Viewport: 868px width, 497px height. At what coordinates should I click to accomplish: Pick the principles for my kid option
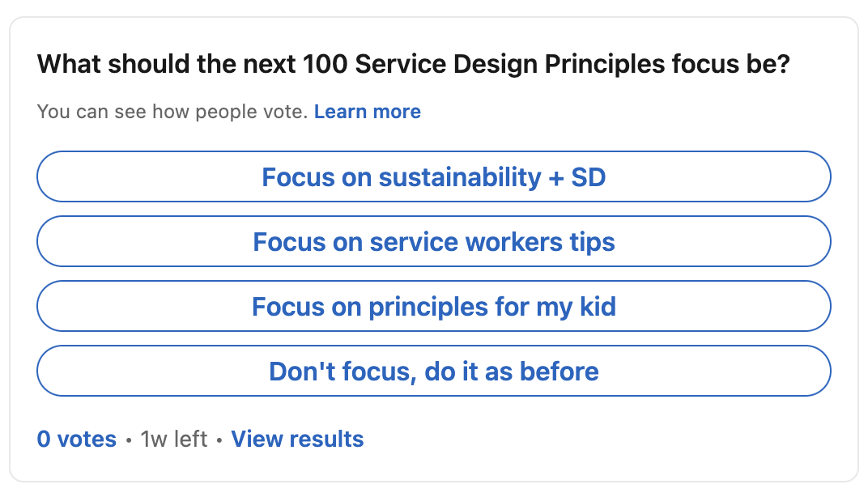(x=433, y=306)
